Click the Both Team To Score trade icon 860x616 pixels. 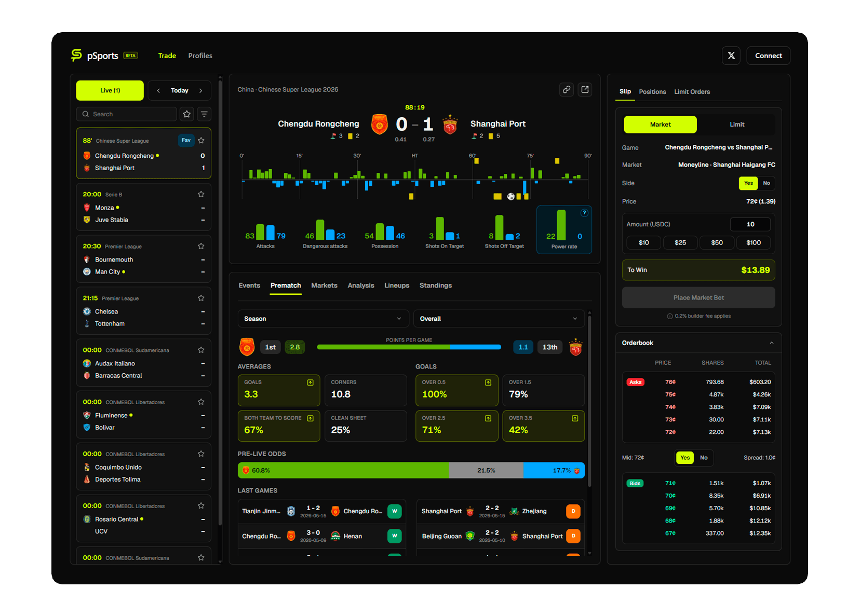click(x=310, y=418)
